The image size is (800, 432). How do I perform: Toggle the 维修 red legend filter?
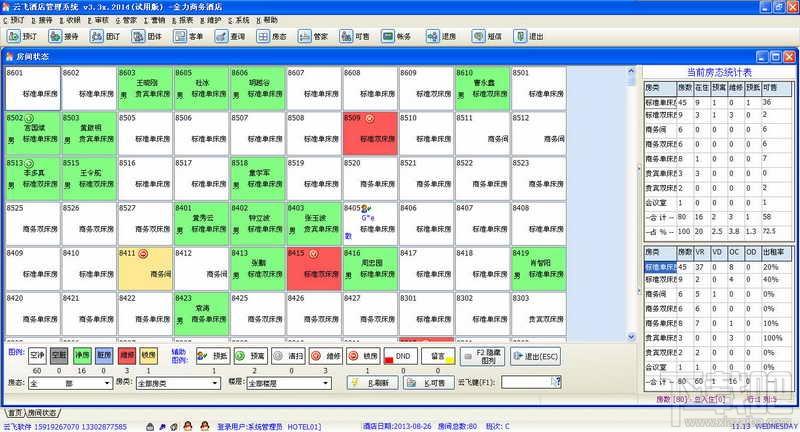click(127, 355)
